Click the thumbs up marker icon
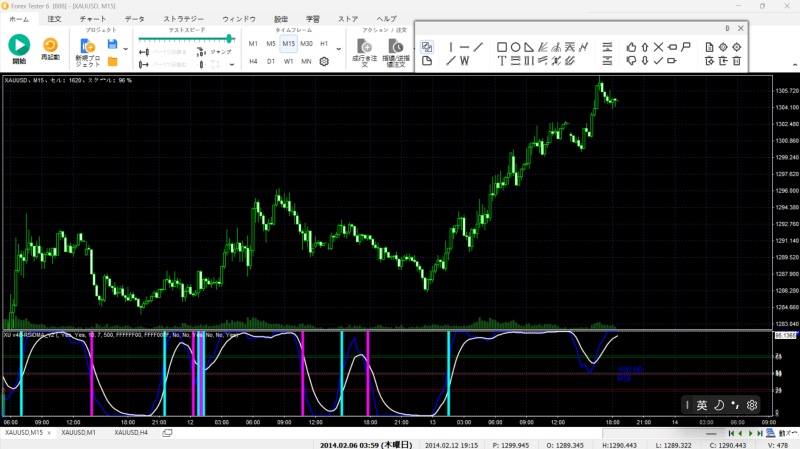Image resolution: width=800 pixels, height=449 pixels. pos(631,46)
